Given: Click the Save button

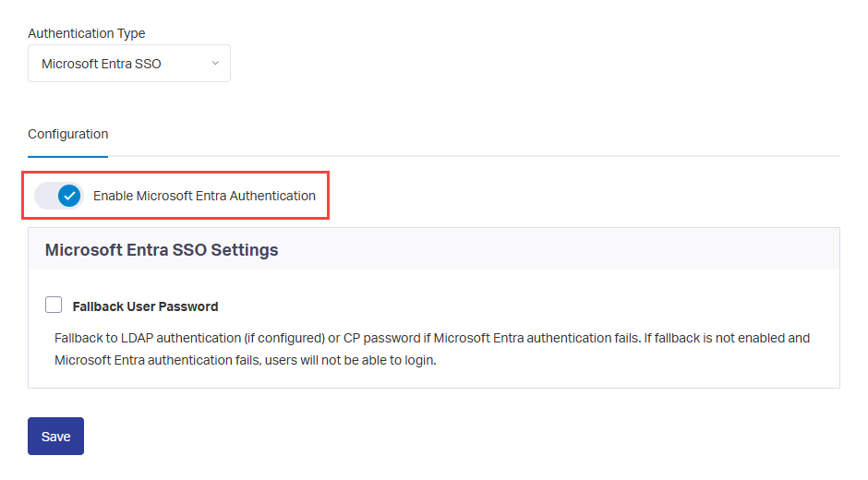Looking at the screenshot, I should pyautogui.click(x=56, y=437).
